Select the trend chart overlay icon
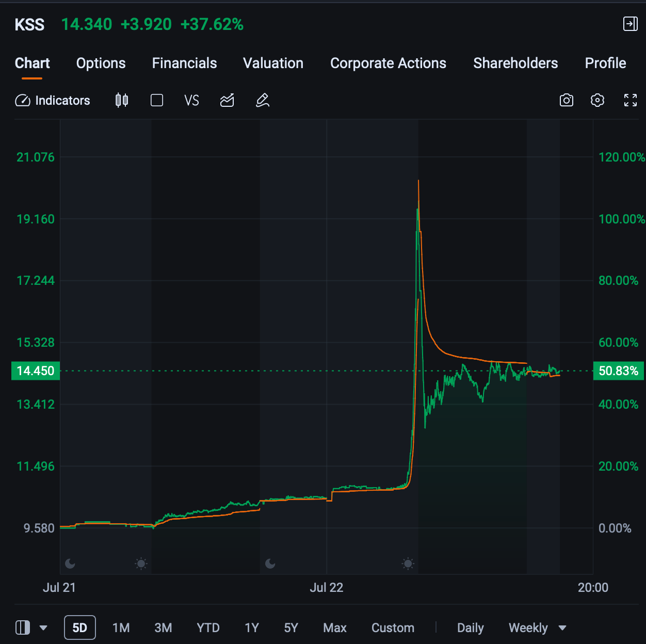The height and width of the screenshot is (644, 646). coord(227,100)
